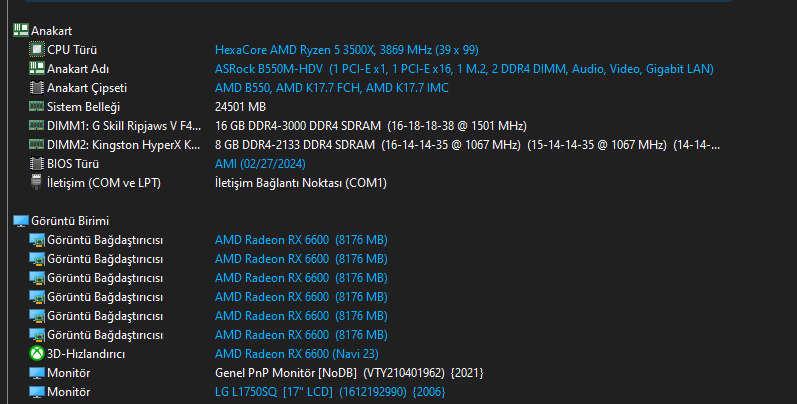Select the Anakart Adı motherboard icon
The height and width of the screenshot is (404, 797).
(x=37, y=68)
